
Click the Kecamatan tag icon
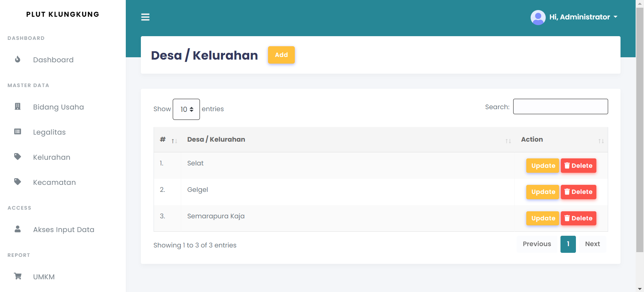18,182
